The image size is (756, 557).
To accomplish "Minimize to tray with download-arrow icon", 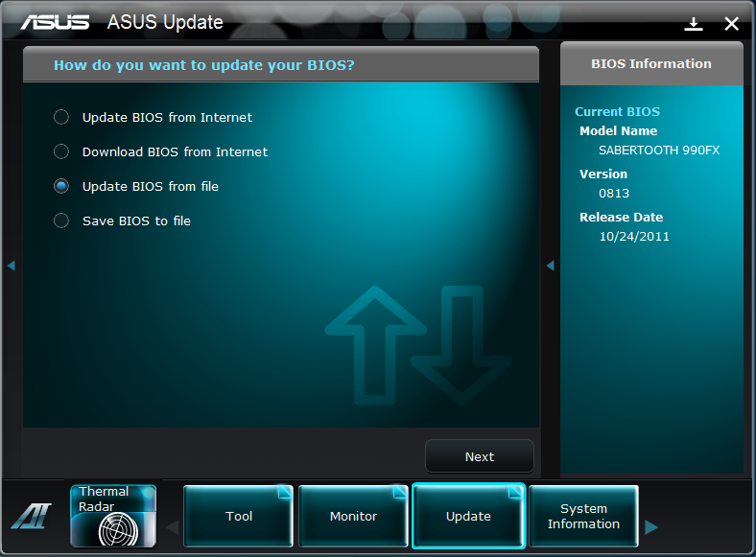I will tap(694, 23).
